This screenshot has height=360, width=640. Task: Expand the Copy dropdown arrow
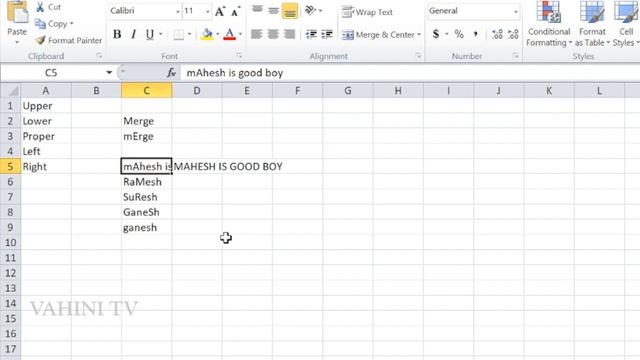[x=72, y=24]
